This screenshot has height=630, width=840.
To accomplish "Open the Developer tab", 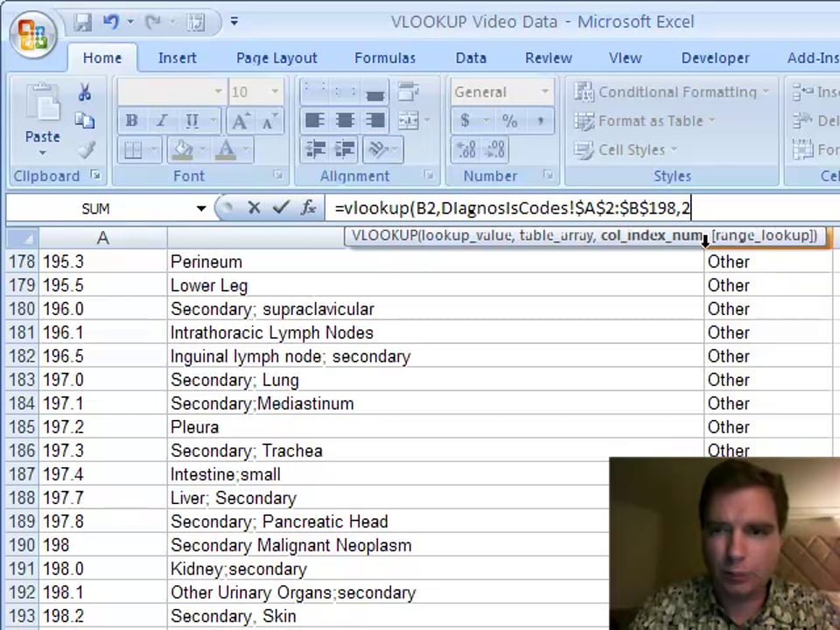I will click(x=715, y=58).
